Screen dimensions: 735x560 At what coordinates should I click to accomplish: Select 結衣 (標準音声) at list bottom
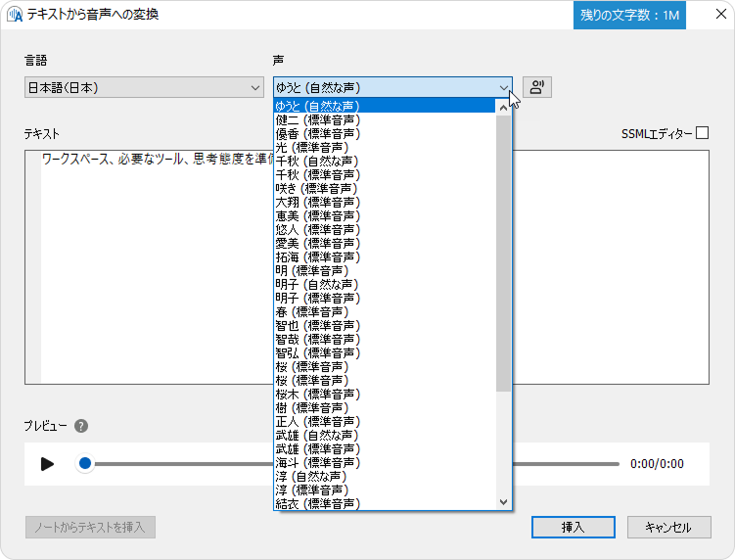[x=318, y=503]
